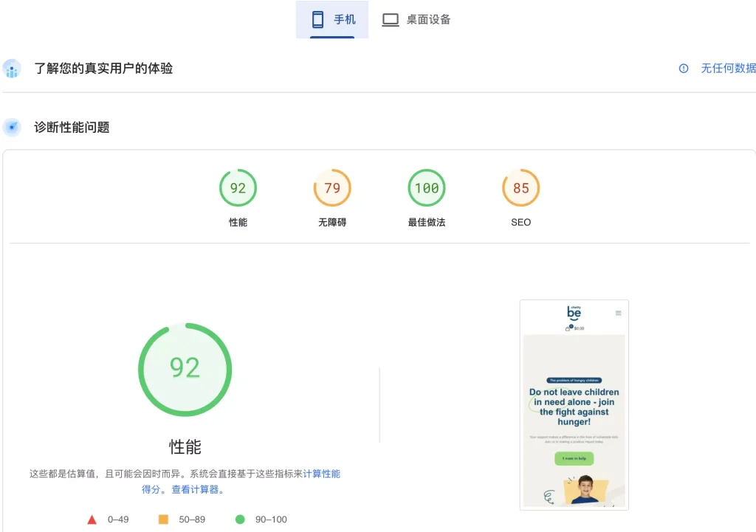
Task: Click the 无障碍 score gauge showing 79
Action: pos(332,187)
